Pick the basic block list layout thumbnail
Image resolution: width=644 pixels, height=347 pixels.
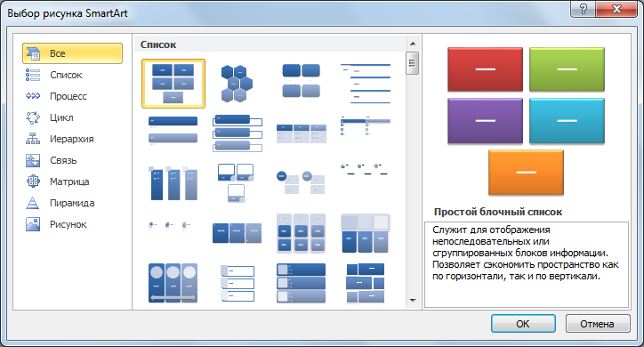coord(173,84)
